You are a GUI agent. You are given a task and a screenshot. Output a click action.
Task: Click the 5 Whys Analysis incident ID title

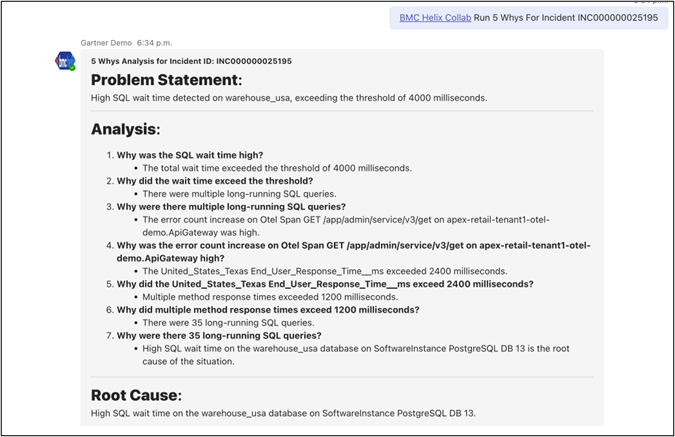point(191,61)
